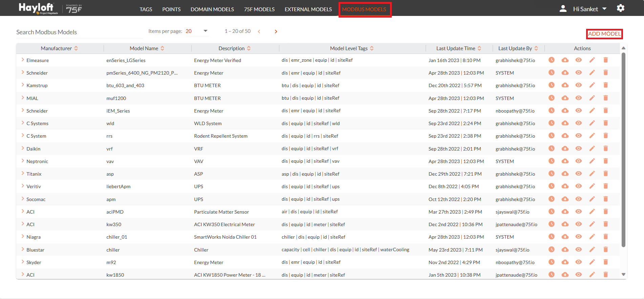This screenshot has height=299, width=644.
Task: Open the DOMAIN MODELS tab
Action: point(212,9)
